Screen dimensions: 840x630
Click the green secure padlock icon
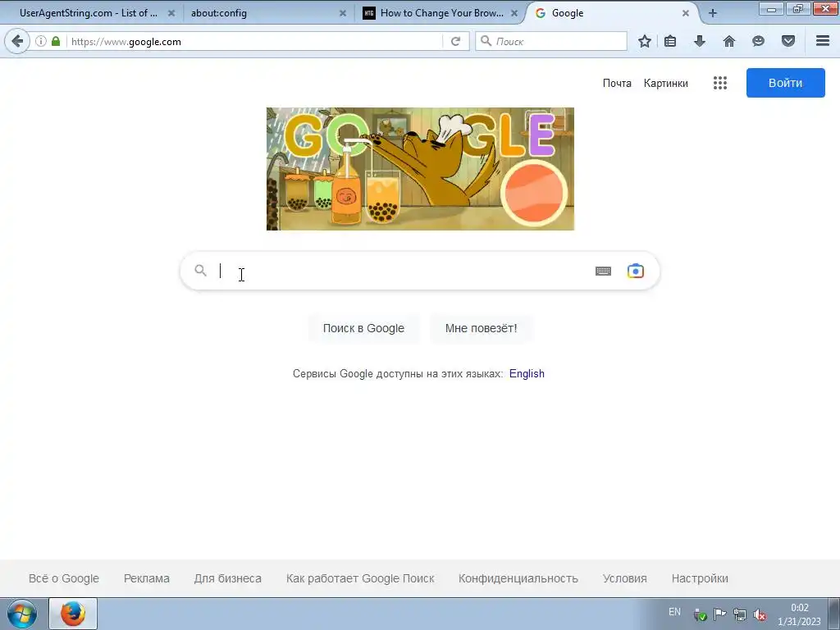pyautogui.click(x=56, y=41)
